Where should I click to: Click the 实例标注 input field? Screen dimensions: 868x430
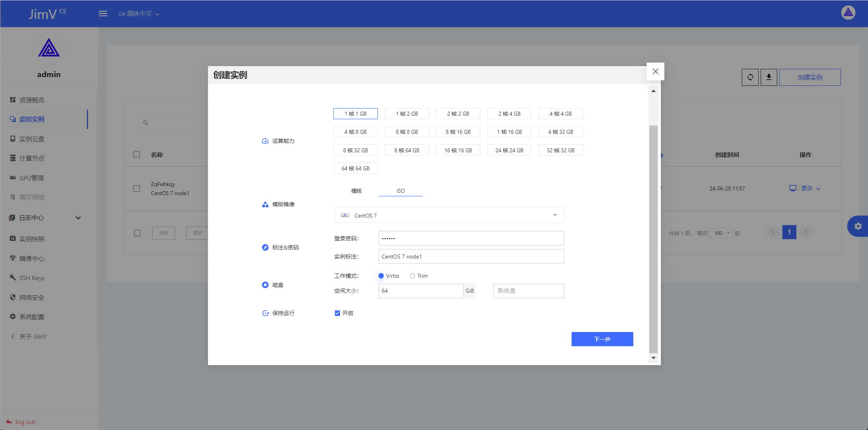(471, 257)
